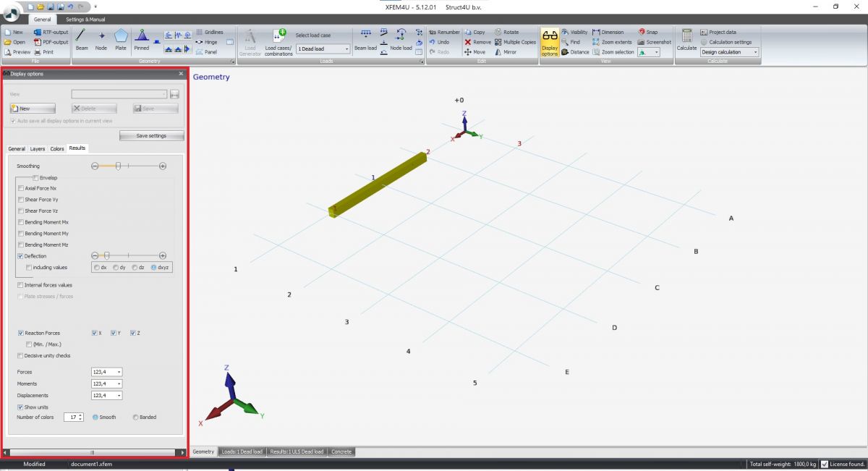Expand the Design calculation dropdown
Viewport: 868px width, 471px height.
coord(730,52)
